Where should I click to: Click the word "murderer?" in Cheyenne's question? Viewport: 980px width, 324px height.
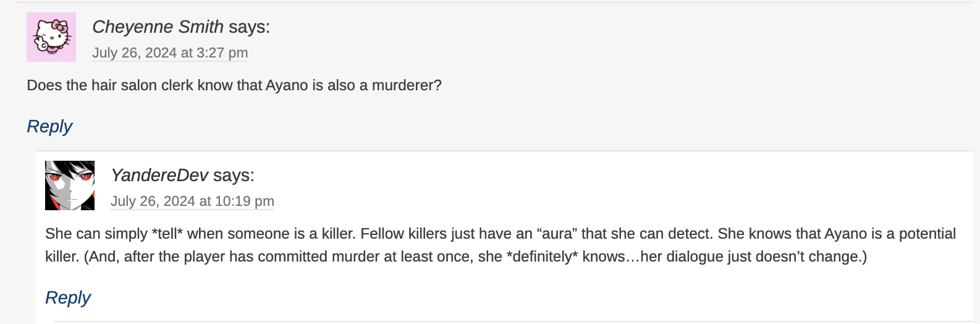(x=407, y=85)
